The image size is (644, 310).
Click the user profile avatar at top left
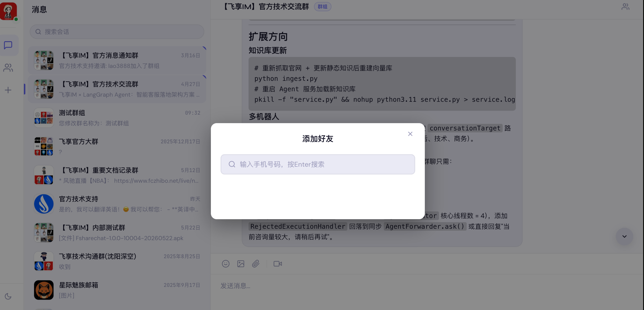(x=8, y=11)
